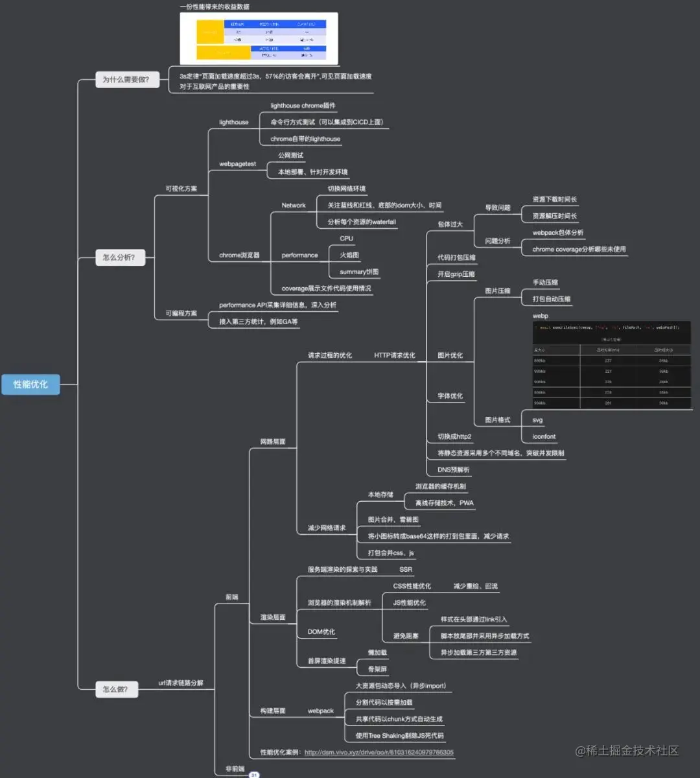The height and width of the screenshot is (778, 700).
Task: Select the webpagetest node
Action: point(237,164)
